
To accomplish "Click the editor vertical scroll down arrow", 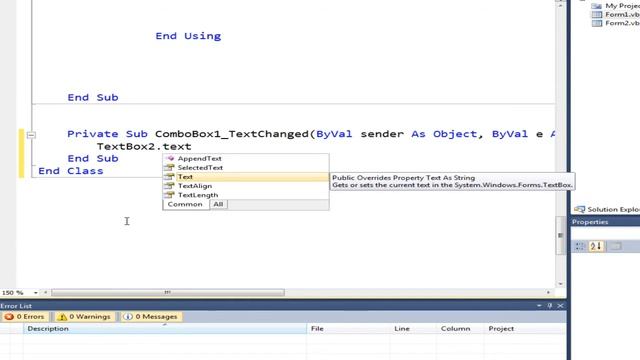I will pos(560,284).
